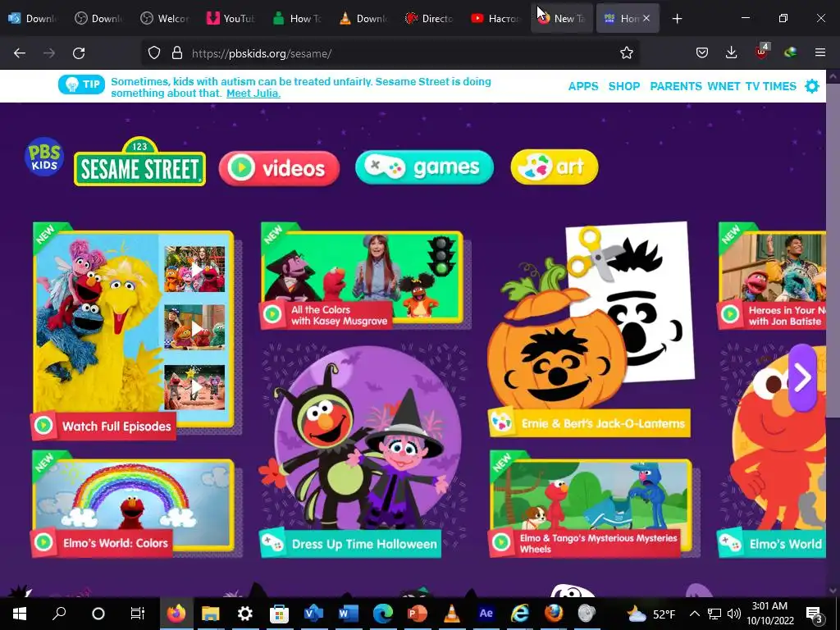The height and width of the screenshot is (630, 840).
Task: Click the TIP lightbulb badge
Action: point(81,84)
